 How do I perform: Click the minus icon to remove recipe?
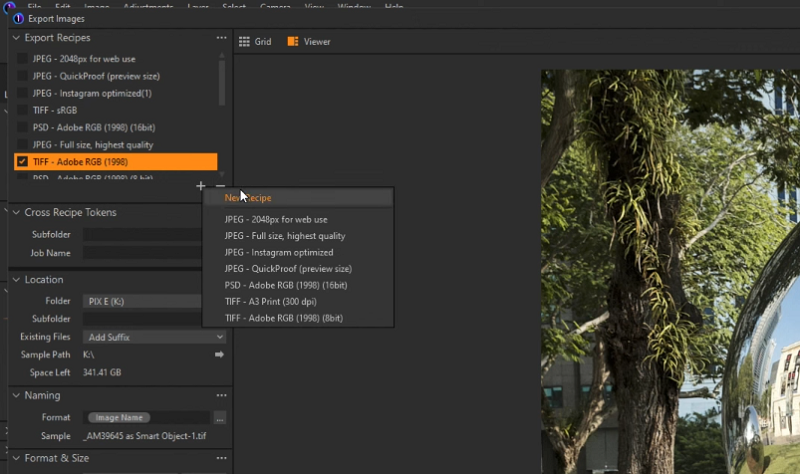tap(220, 186)
